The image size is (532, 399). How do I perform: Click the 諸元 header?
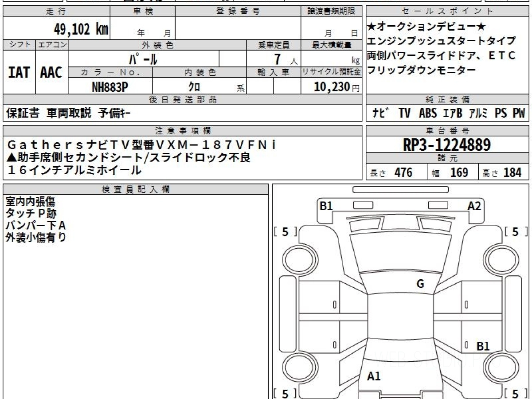click(x=448, y=158)
